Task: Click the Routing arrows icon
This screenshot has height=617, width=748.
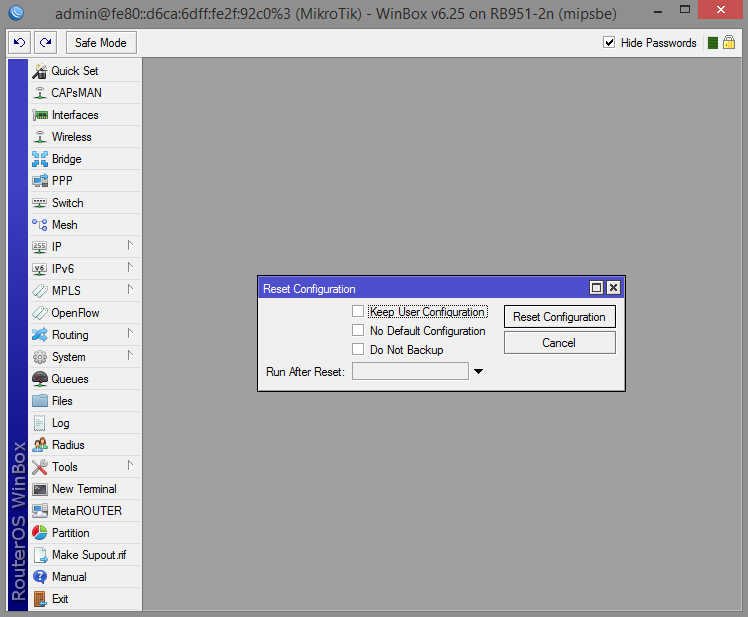Action: (40, 335)
